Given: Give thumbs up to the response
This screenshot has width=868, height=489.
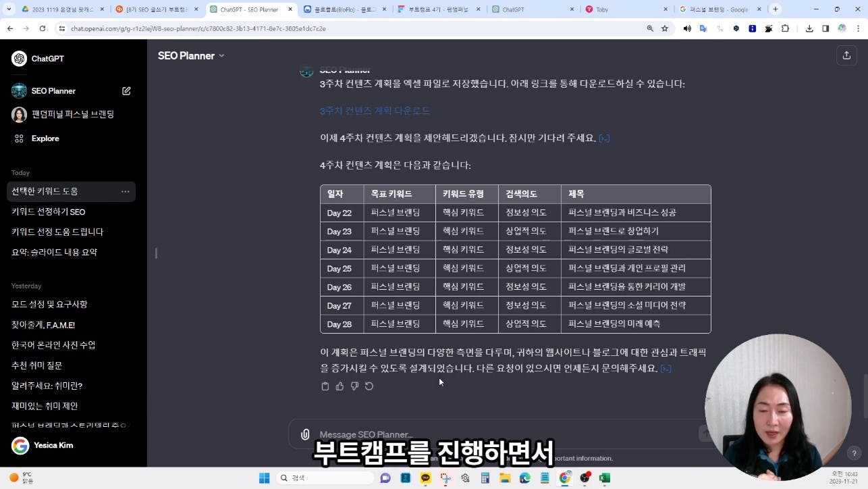Looking at the screenshot, I should 340,386.
